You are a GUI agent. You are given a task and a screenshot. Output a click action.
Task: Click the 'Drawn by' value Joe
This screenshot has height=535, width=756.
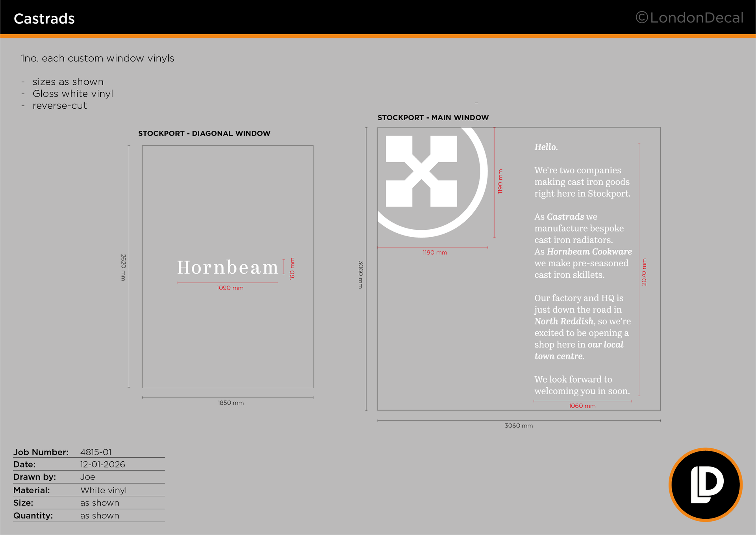[87, 477]
